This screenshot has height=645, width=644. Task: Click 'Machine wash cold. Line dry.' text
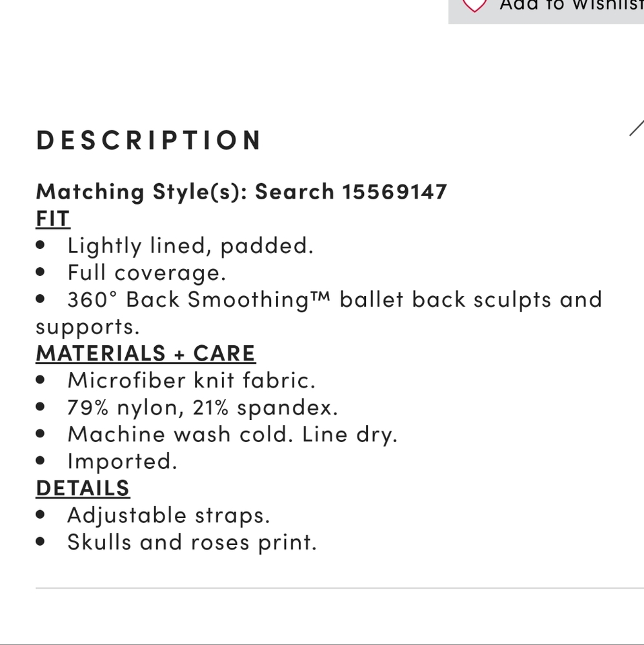pos(232,435)
